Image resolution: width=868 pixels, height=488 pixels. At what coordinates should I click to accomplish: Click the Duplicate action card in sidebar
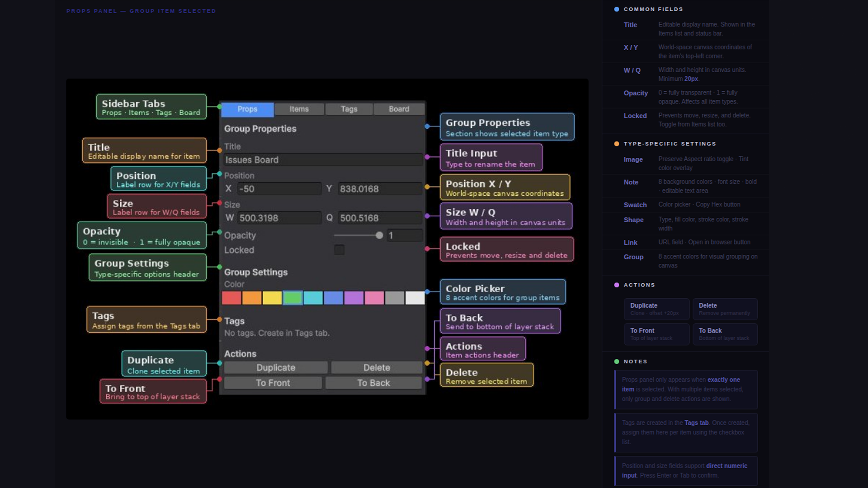[x=656, y=309]
